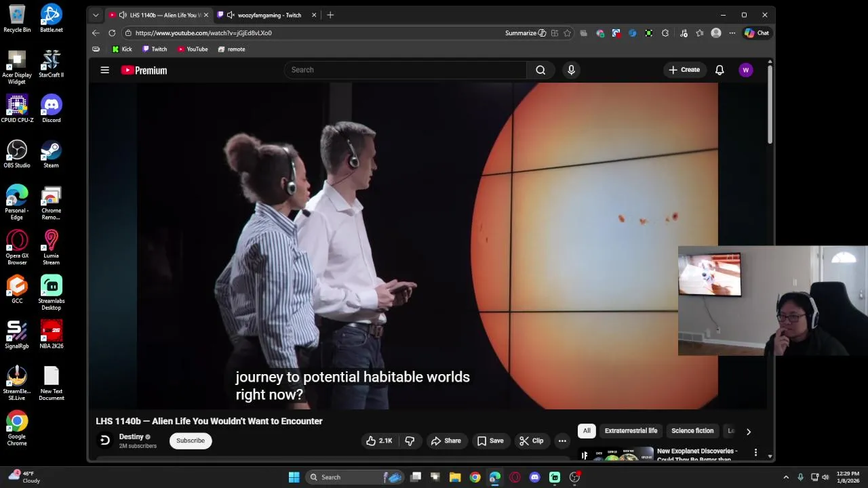Viewport: 868px width, 488px height.
Task: Open Discord desktop shortcut
Action: tap(51, 109)
